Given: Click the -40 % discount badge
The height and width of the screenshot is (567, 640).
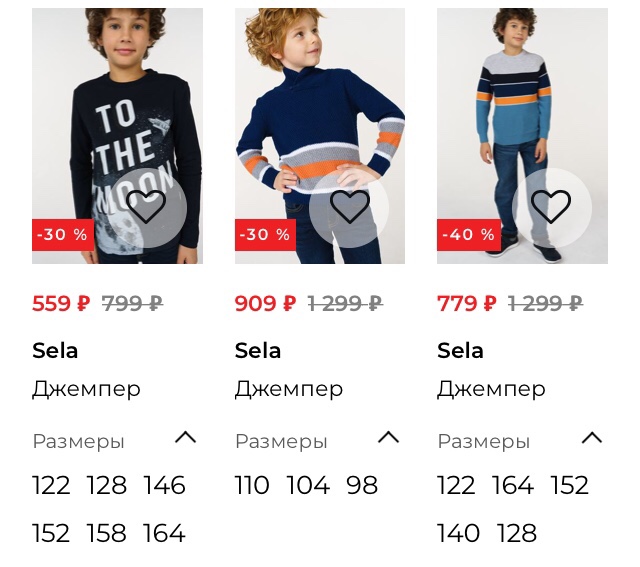Looking at the screenshot, I should (x=469, y=235).
